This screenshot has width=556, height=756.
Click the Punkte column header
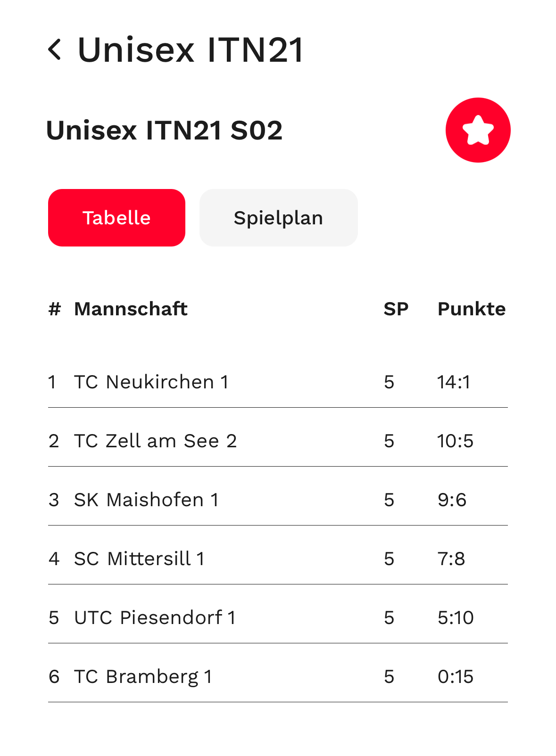coord(472,309)
